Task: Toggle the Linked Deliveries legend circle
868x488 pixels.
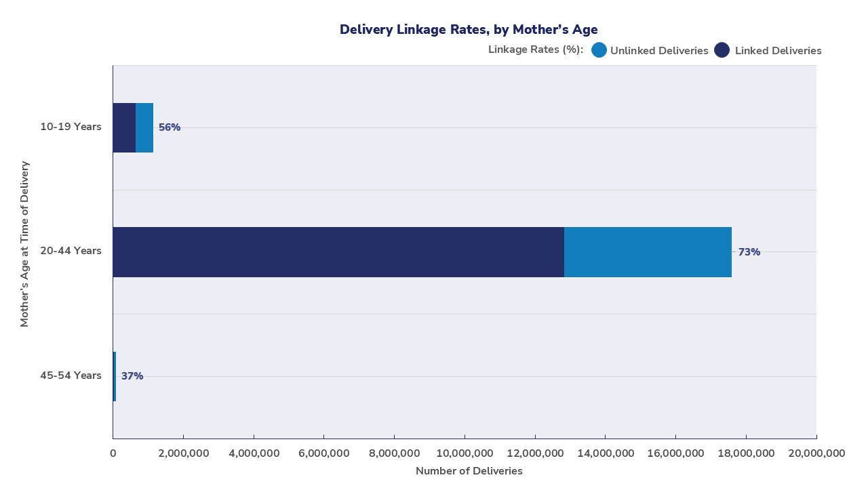Action: [x=722, y=50]
